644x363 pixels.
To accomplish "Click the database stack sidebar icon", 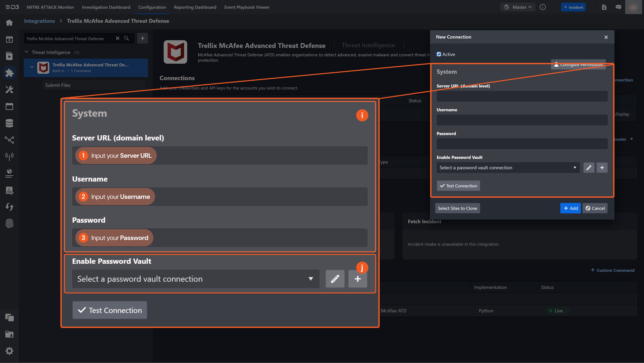I will point(9,123).
